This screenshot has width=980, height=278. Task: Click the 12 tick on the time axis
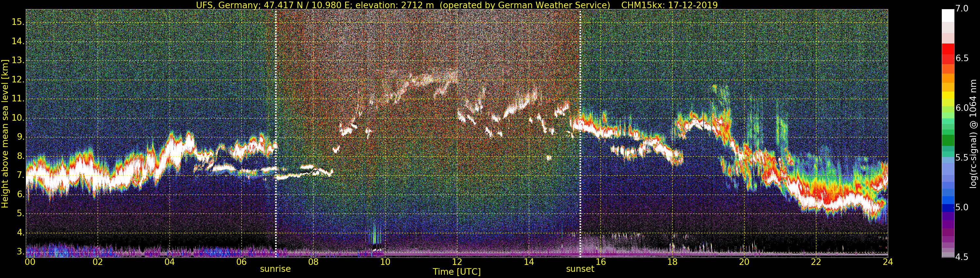[x=457, y=262]
